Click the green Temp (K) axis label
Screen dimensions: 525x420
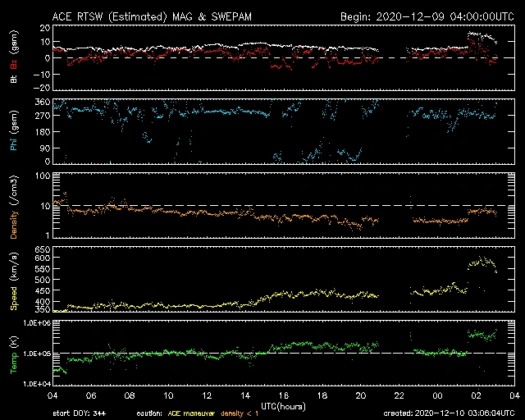[x=13, y=354]
